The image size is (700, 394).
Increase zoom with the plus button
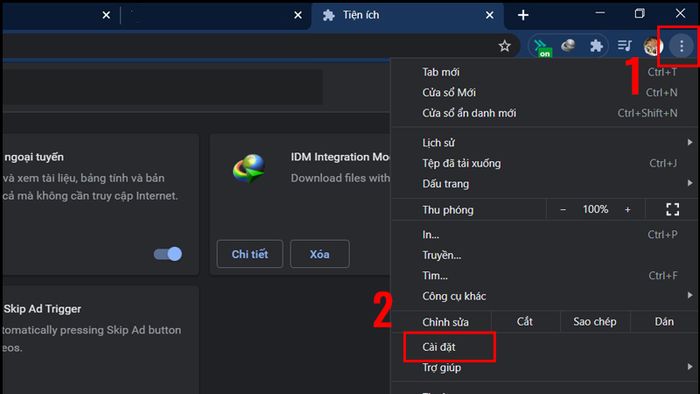(x=627, y=209)
